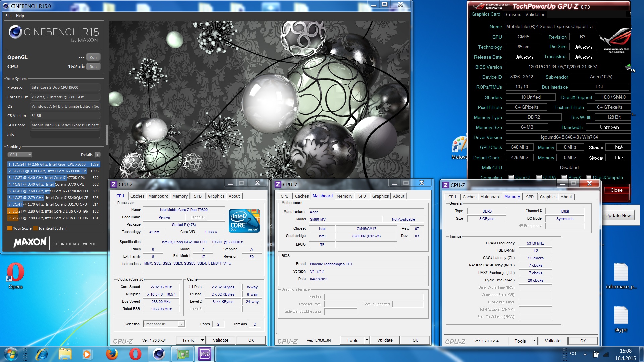Open Tools dropdown arrow in Mainboard CPU-Z window
644x362 pixels.
click(367, 340)
